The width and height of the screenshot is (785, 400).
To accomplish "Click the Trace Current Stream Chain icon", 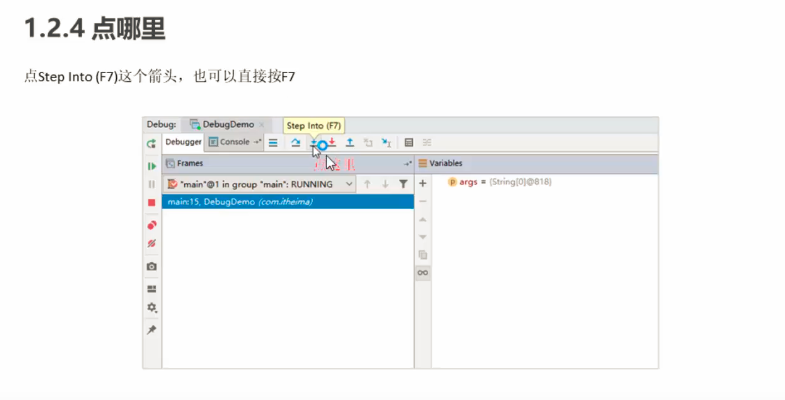I will [x=427, y=143].
